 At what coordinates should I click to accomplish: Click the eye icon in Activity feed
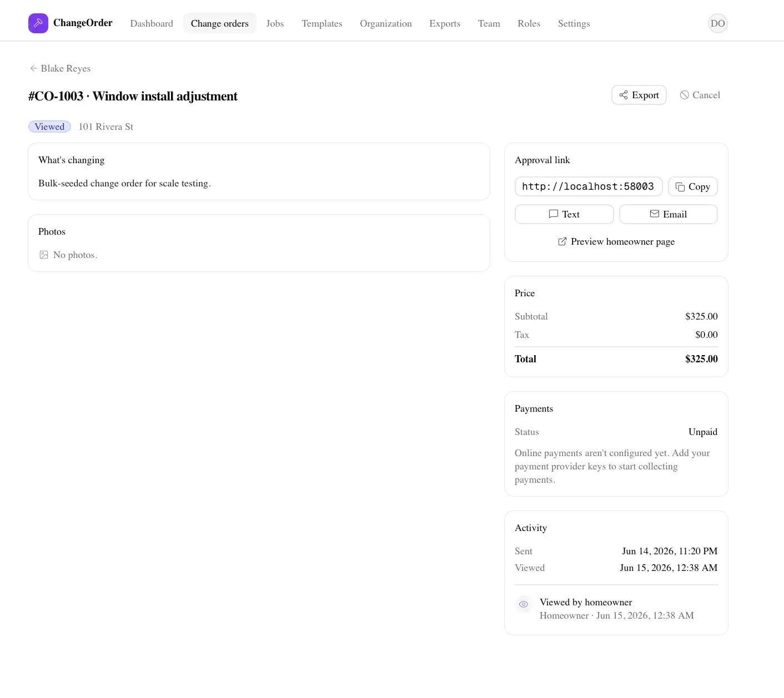click(x=524, y=604)
